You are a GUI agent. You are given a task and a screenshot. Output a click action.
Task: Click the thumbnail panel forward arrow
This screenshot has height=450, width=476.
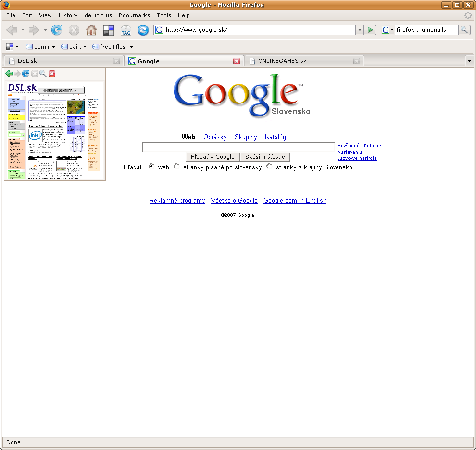point(17,73)
